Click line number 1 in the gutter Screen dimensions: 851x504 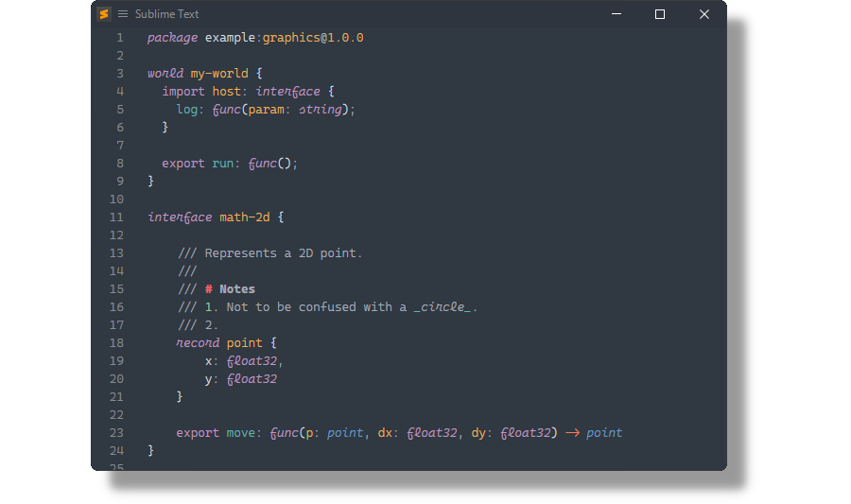pos(120,38)
